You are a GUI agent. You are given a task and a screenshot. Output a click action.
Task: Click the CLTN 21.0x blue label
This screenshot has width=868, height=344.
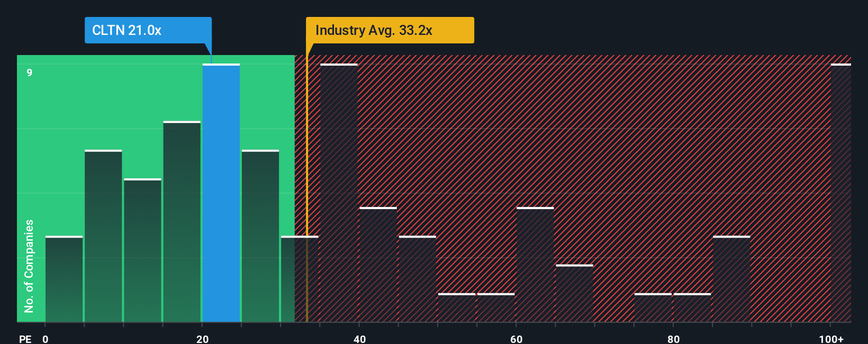click(x=148, y=30)
